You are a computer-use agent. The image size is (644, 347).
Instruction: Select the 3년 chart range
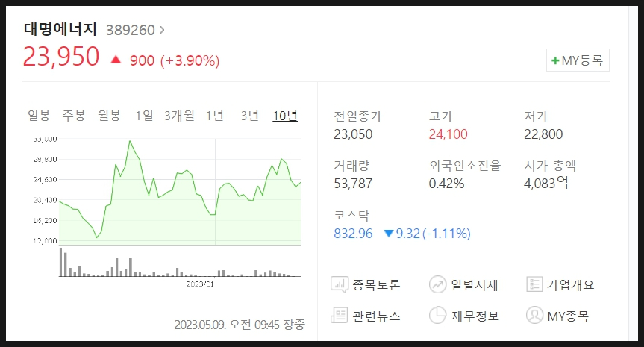(x=249, y=116)
